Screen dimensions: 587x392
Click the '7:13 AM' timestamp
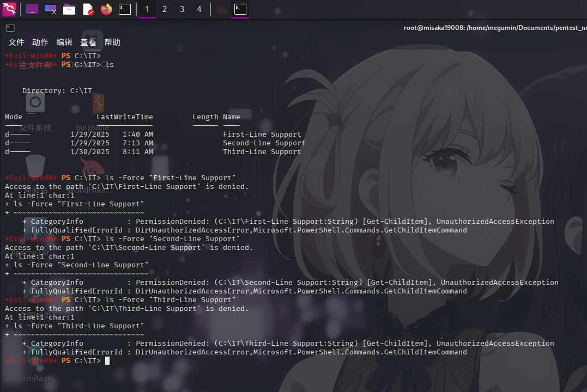(x=138, y=143)
